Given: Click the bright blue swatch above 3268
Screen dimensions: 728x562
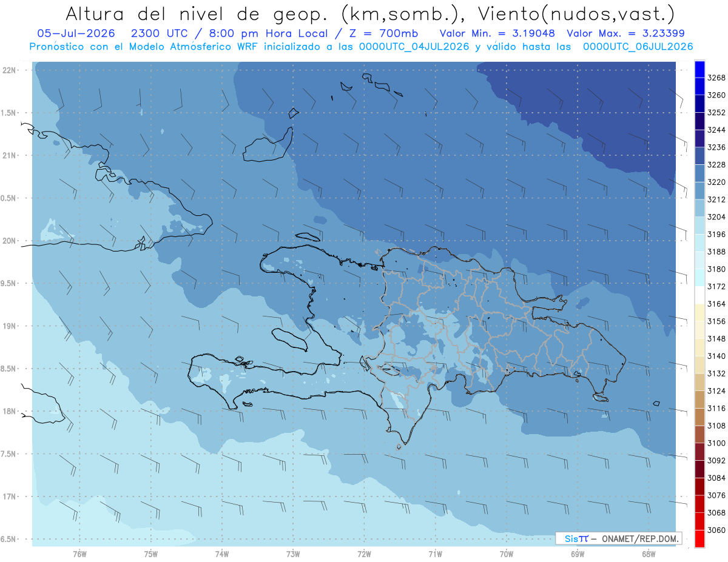Looking at the screenshot, I should click(699, 69).
